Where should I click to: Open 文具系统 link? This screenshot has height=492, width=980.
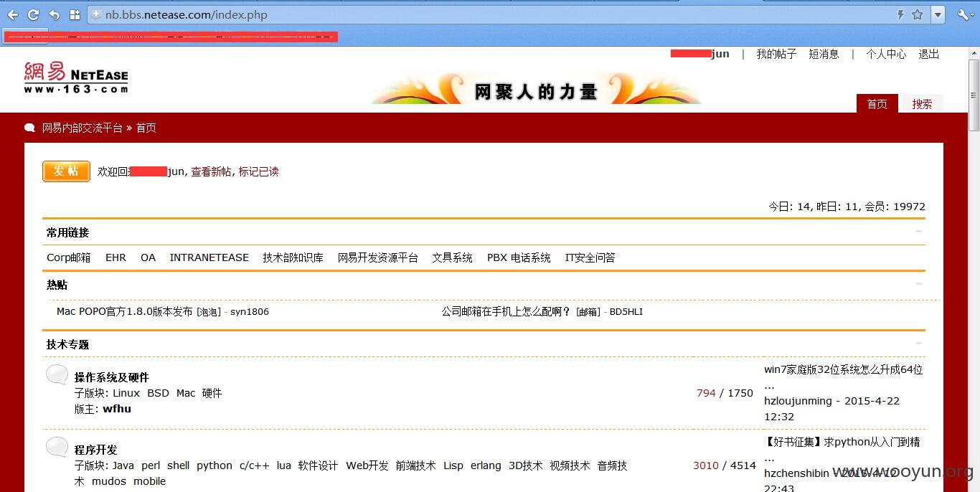(x=452, y=257)
